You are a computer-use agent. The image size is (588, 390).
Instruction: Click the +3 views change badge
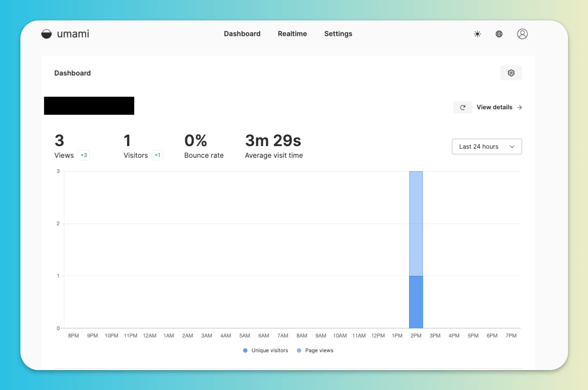click(x=84, y=155)
